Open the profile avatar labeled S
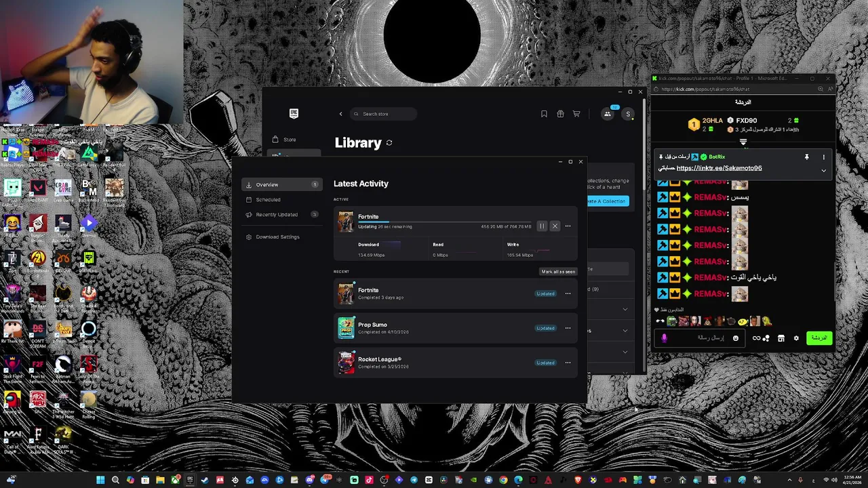Image resolution: width=868 pixels, height=488 pixels. click(628, 114)
